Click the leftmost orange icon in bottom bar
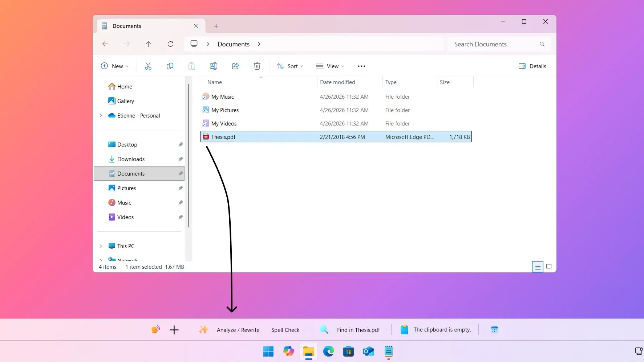The width and height of the screenshot is (644, 362). click(x=155, y=329)
